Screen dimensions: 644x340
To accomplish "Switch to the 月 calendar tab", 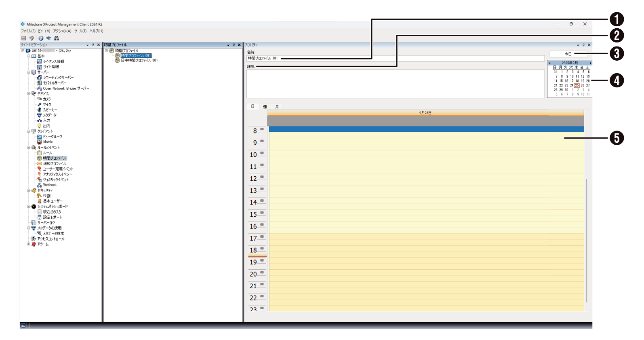I will click(277, 107).
